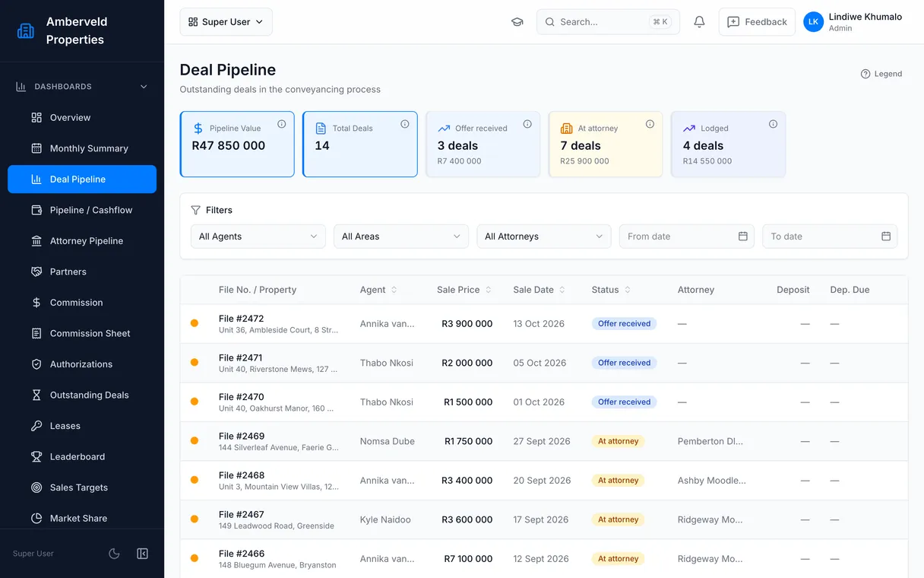Toggle dark mode moon icon

(114, 554)
